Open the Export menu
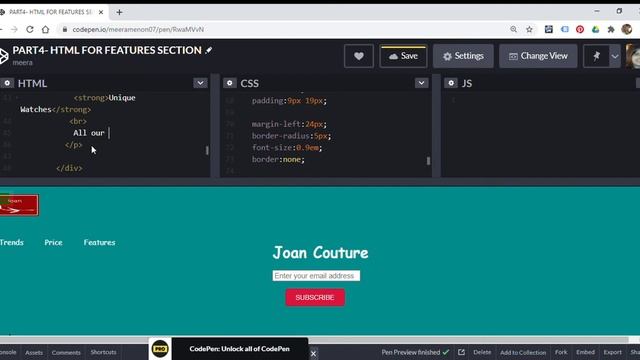Viewport: 640px width, 360px height. [612, 352]
